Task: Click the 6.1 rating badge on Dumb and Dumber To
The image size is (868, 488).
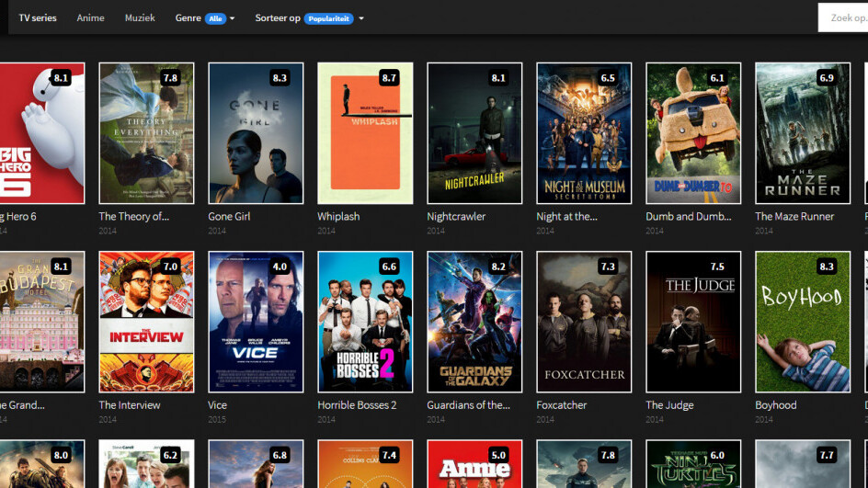Action: tap(716, 78)
